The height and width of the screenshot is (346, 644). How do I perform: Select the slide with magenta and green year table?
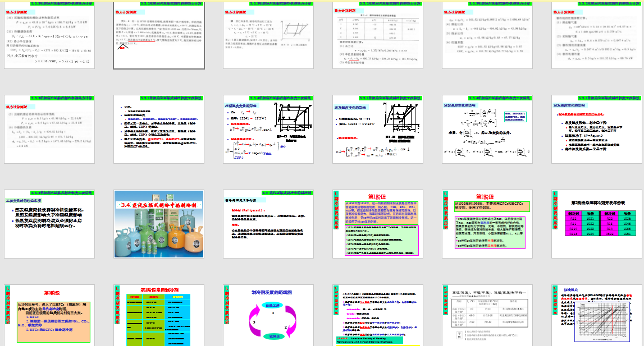[x=596, y=225]
